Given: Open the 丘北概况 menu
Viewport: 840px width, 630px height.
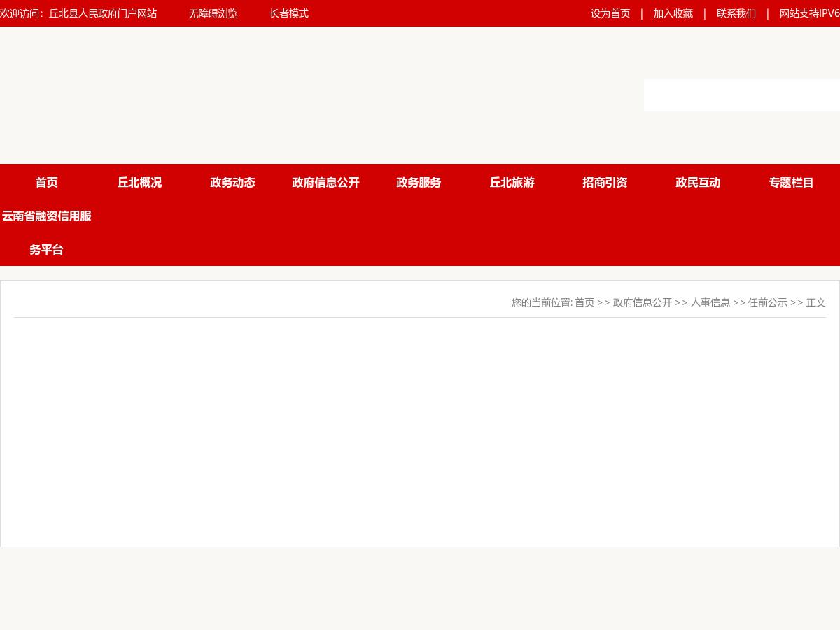Looking at the screenshot, I should 139,182.
